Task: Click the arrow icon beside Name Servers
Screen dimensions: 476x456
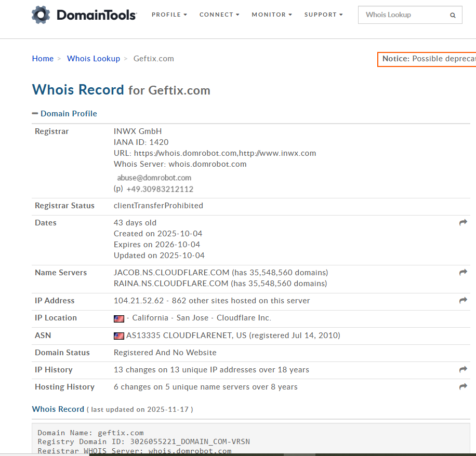Action: (463, 273)
